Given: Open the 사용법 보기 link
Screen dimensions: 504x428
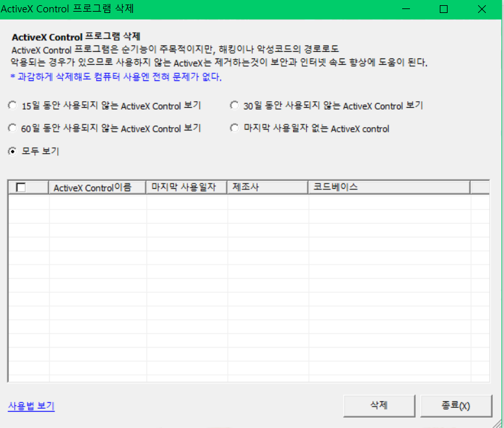Looking at the screenshot, I should click(31, 406).
